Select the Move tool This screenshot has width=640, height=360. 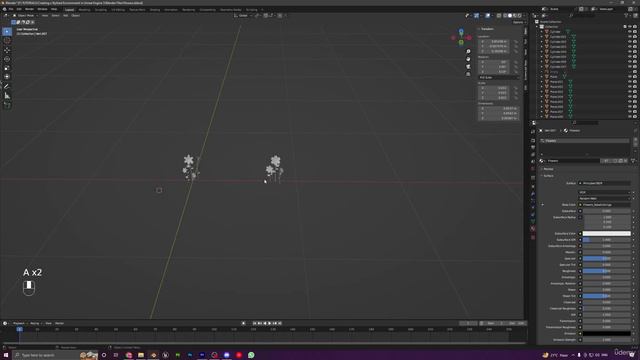7,50
